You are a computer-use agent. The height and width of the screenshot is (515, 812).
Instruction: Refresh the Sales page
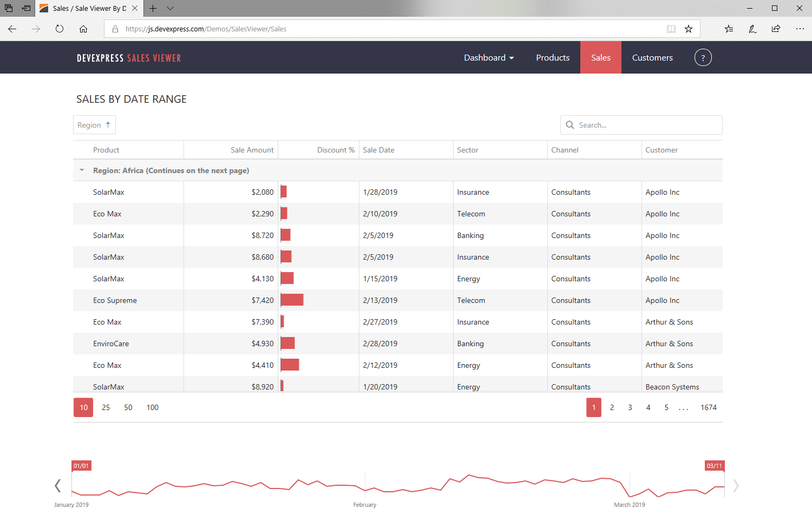60,29
